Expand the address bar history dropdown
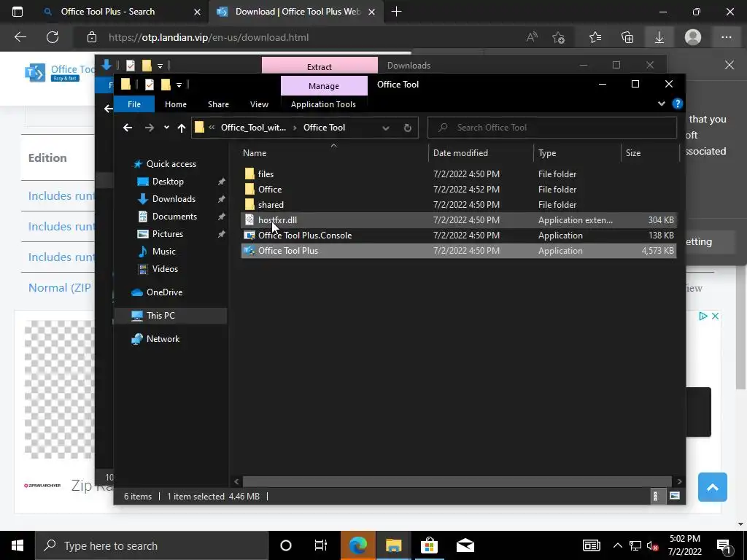The image size is (747, 560). coord(386,128)
